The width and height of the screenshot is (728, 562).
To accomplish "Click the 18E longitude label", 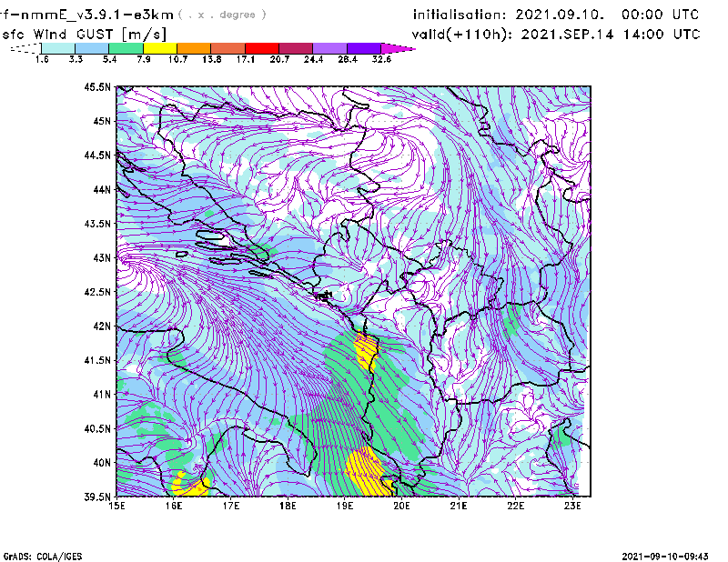I will tap(288, 506).
